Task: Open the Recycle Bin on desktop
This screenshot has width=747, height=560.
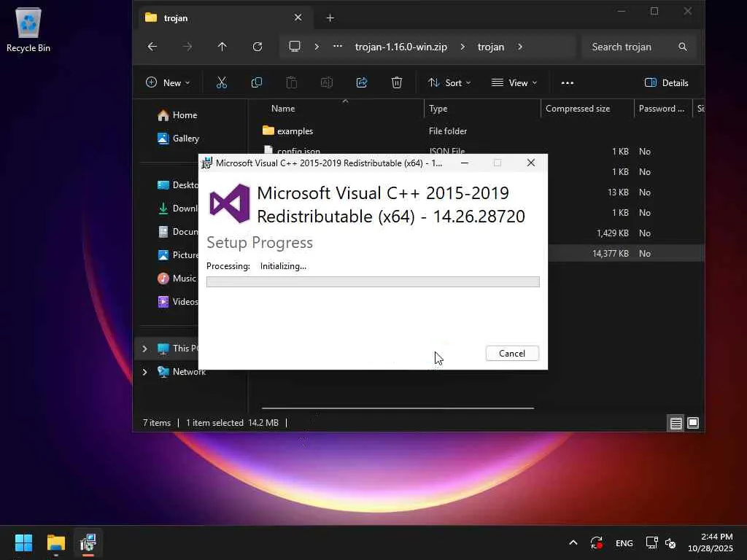Action: click(28, 29)
